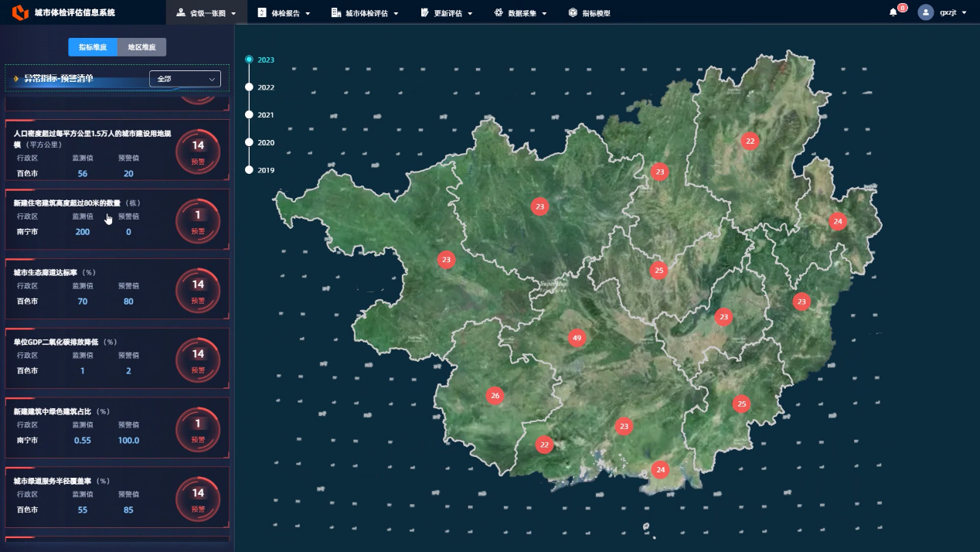Open the notification bell icon
Viewport: 980px width, 552px height.
893,12
